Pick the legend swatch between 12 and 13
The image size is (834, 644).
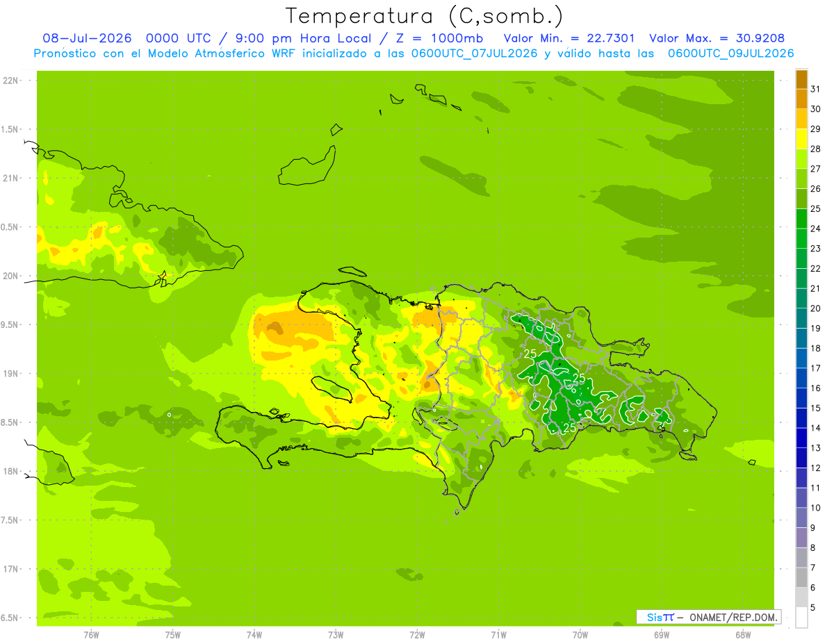coord(801,458)
